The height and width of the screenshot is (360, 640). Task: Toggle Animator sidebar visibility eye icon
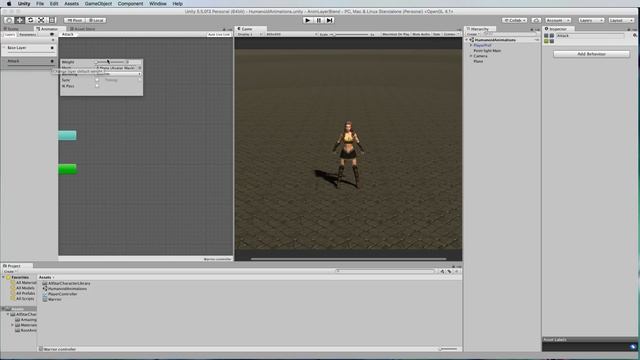tap(52, 35)
